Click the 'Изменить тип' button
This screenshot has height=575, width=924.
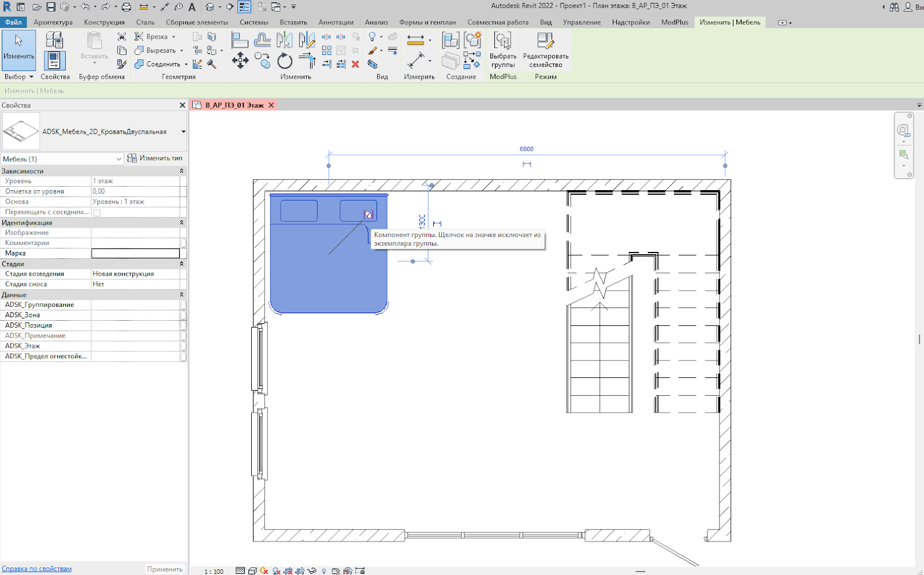tap(155, 158)
